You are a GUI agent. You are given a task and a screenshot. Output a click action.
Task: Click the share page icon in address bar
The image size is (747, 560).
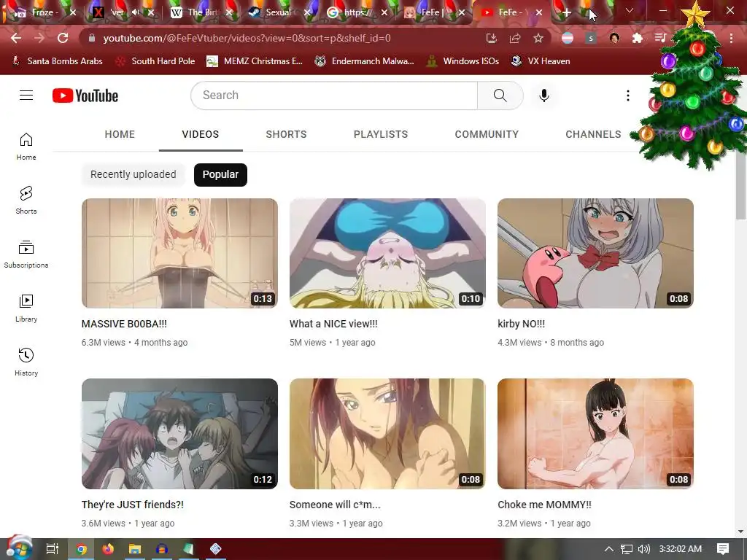(x=514, y=38)
